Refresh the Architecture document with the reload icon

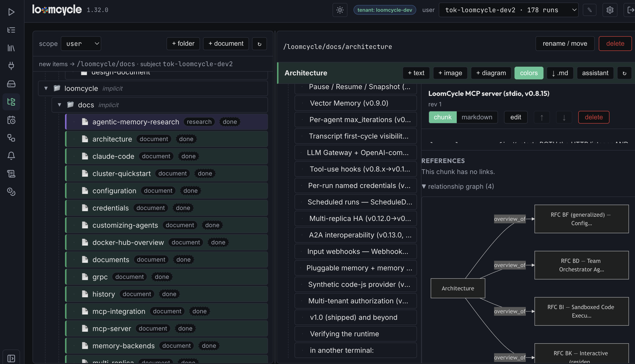[624, 73]
